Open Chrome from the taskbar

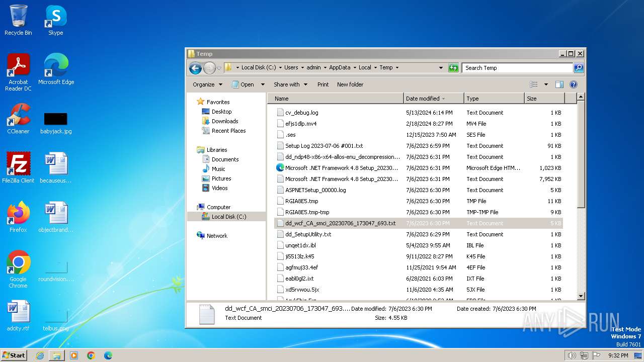click(91, 355)
